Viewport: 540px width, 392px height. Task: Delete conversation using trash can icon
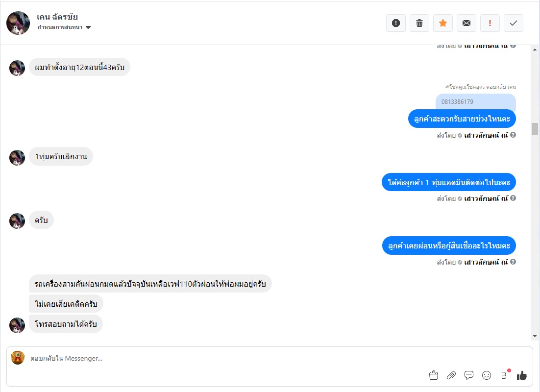(x=419, y=23)
